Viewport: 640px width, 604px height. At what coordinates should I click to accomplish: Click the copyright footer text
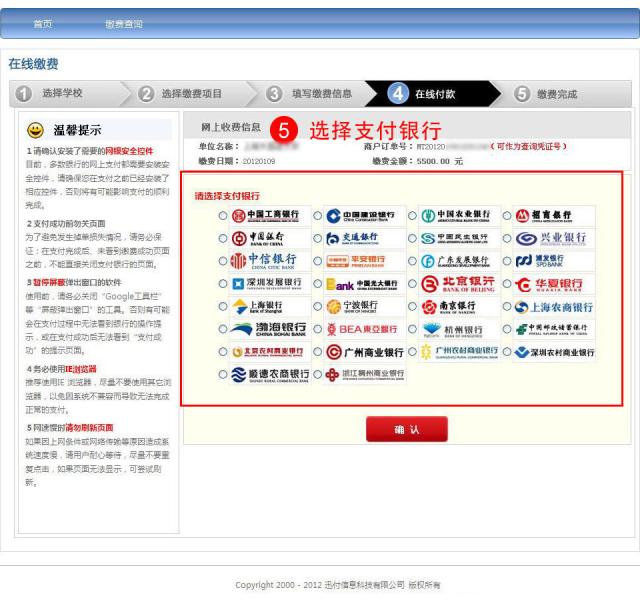pos(338,585)
